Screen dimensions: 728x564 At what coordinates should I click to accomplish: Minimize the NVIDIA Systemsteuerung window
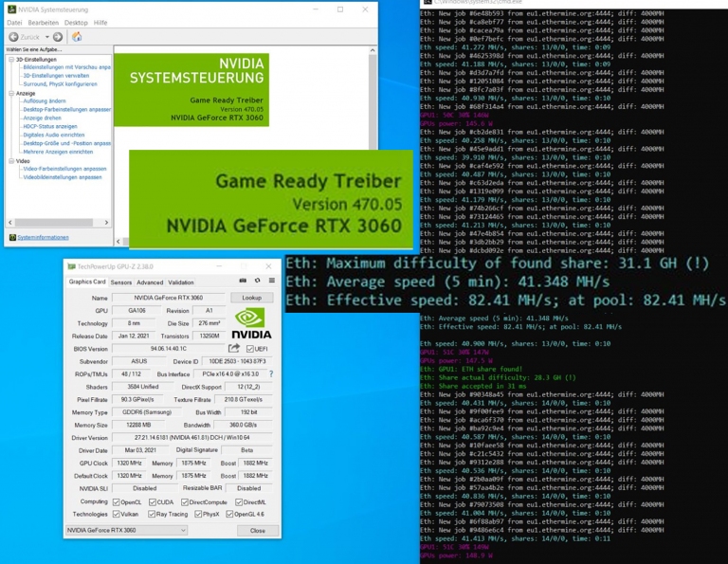point(316,9)
